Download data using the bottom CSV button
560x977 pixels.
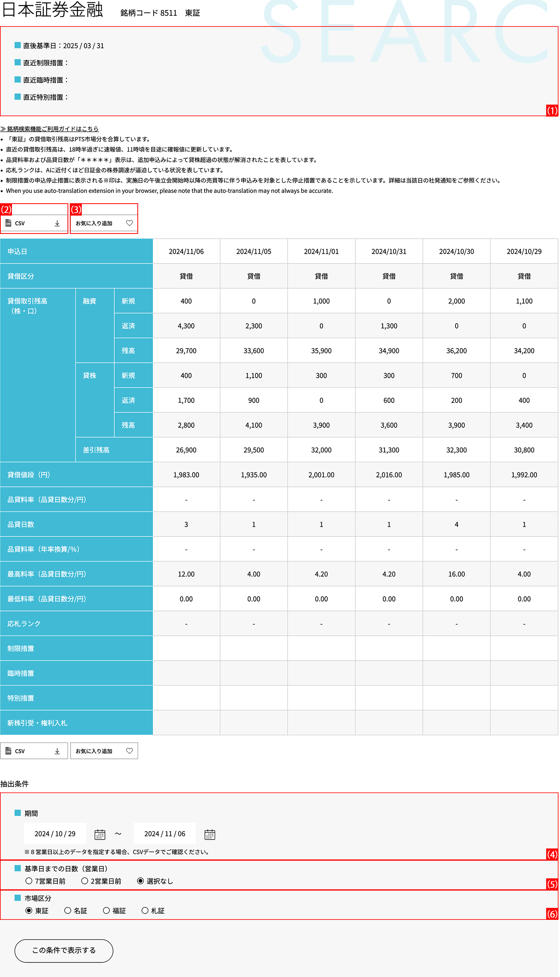(34, 751)
